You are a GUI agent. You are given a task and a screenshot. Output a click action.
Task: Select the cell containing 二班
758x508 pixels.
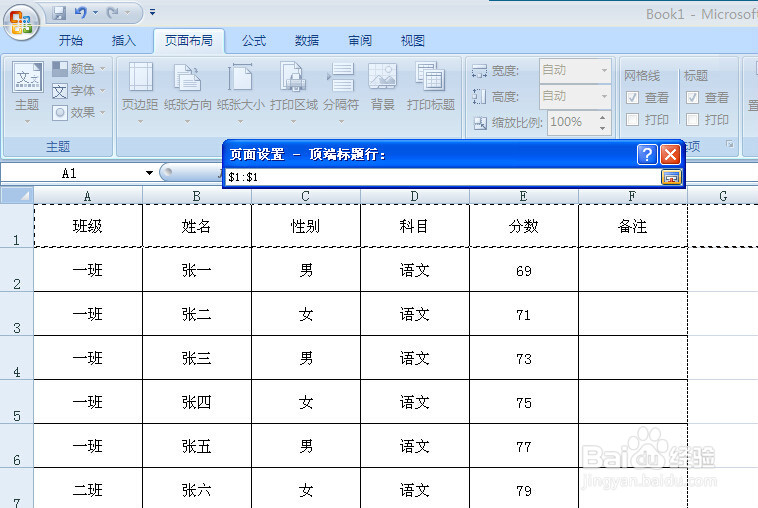88,489
